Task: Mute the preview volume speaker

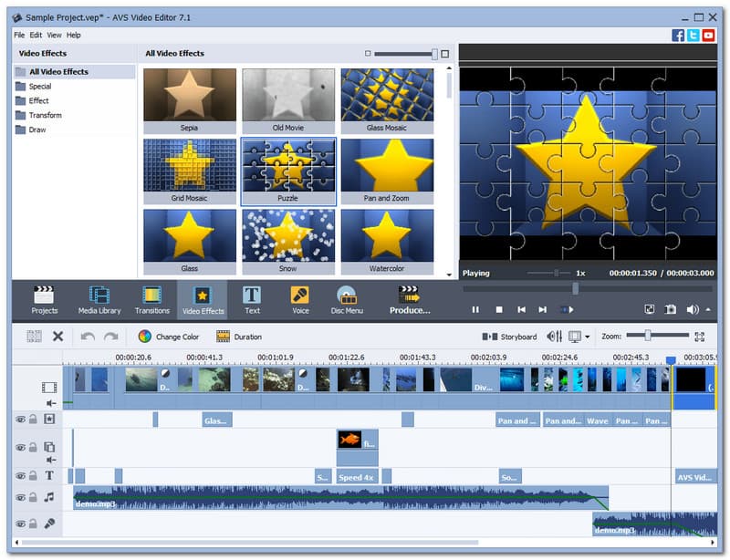Action: [x=693, y=309]
